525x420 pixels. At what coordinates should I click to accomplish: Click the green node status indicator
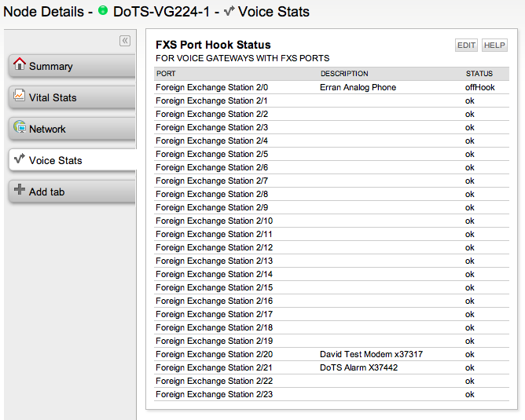coord(103,12)
